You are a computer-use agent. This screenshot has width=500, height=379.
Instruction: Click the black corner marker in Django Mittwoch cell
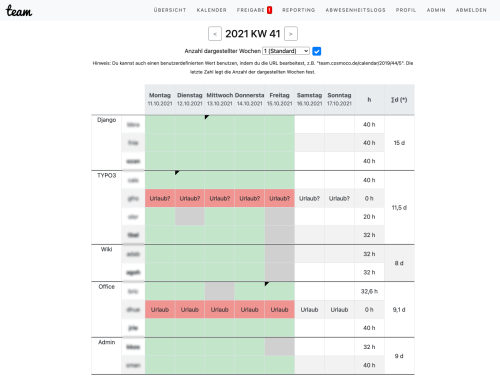[x=206, y=117]
